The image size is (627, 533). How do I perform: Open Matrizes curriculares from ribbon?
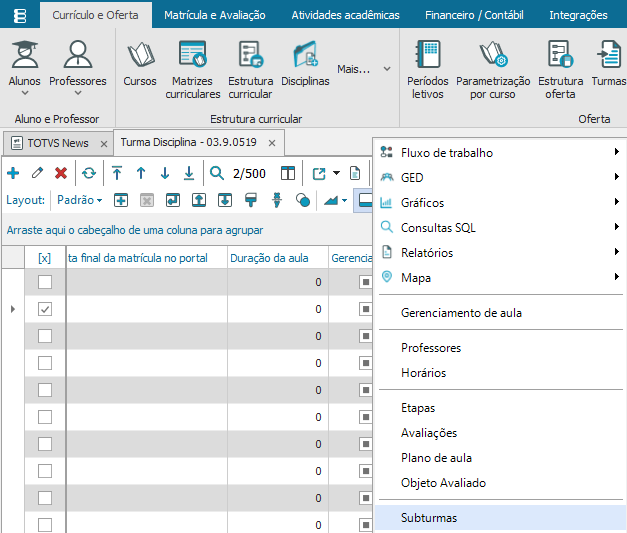(192, 67)
